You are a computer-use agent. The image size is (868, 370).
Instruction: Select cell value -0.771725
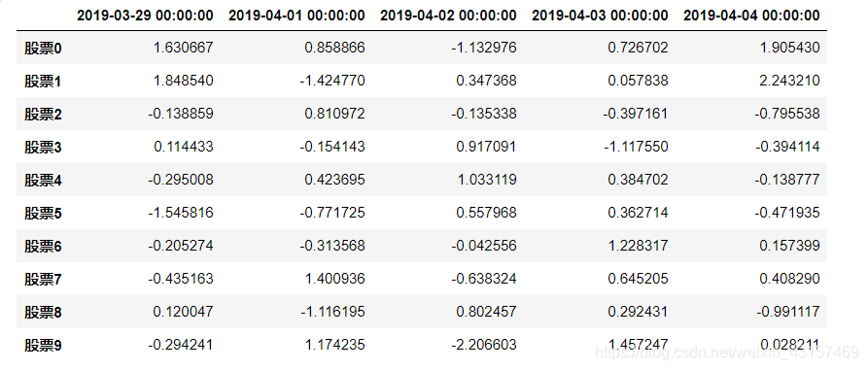point(332,213)
